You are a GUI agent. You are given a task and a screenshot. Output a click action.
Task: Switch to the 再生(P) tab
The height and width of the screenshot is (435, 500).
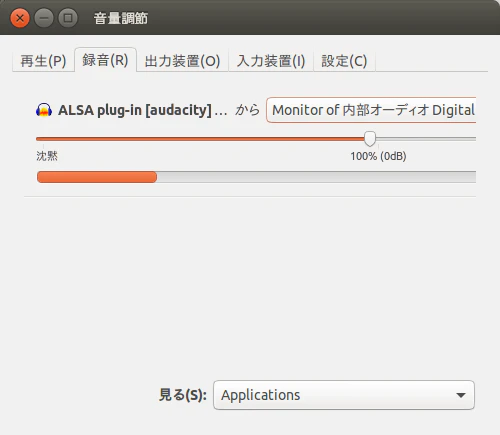43,61
